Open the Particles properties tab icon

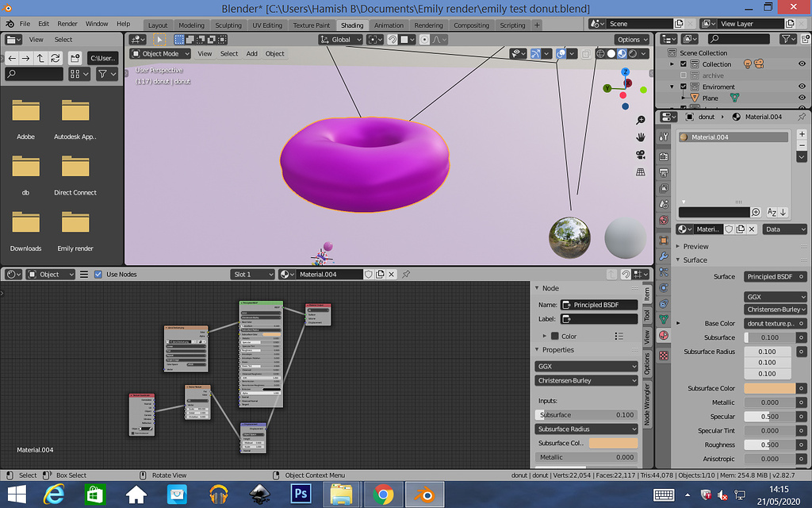664,272
